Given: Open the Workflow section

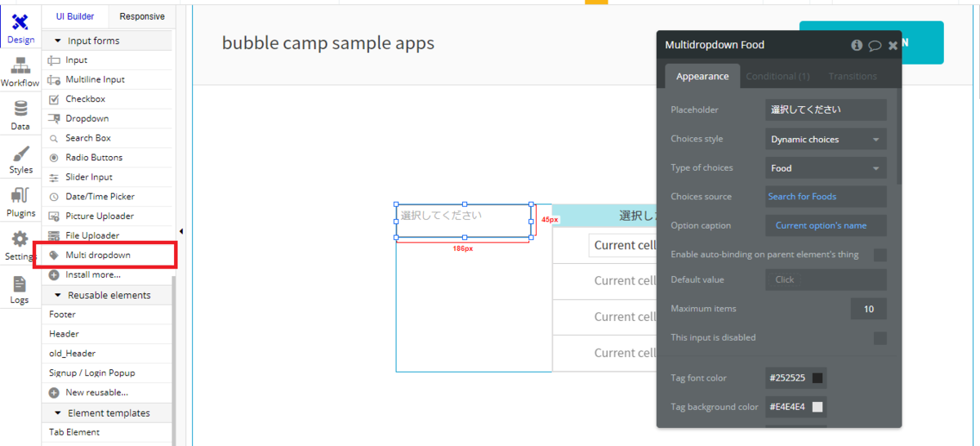Looking at the screenshot, I should coord(20,72).
